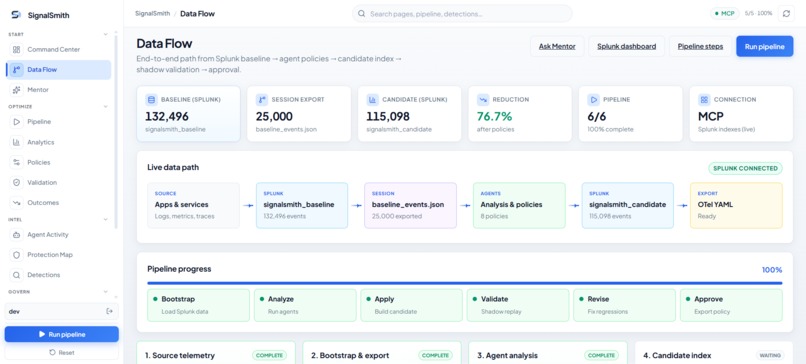The image size is (806, 364).
Task: Collapse the START sidebar section
Action: pos(105,34)
